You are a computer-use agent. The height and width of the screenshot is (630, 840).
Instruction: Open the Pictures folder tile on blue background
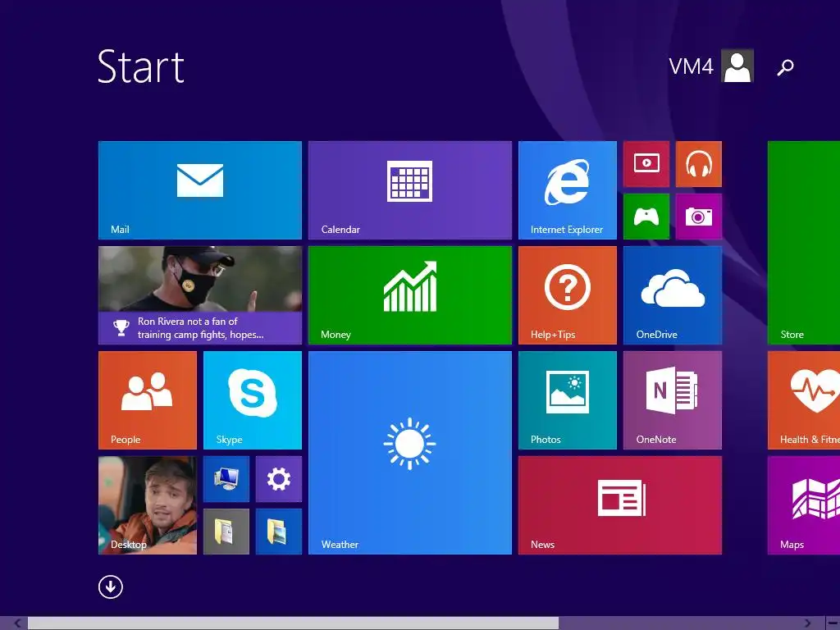click(279, 532)
